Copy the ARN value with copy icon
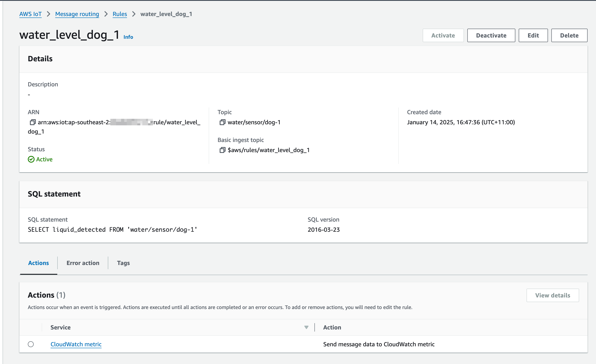This screenshot has height=364, width=596. click(x=33, y=122)
